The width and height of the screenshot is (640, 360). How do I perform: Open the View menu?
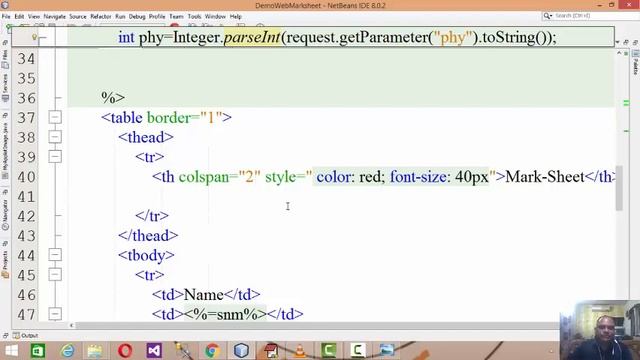click(x=34, y=16)
